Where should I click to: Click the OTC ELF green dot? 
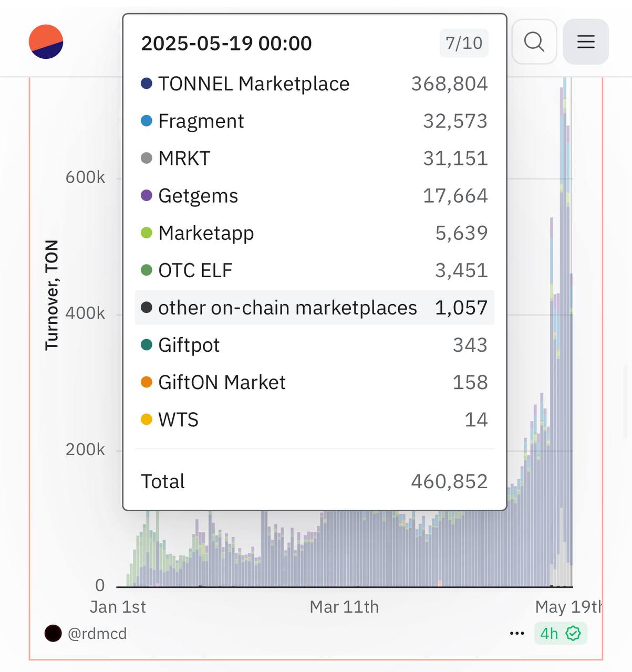pyautogui.click(x=147, y=270)
